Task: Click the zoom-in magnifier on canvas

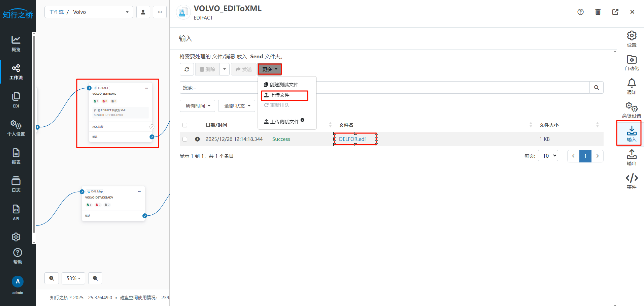Action: (x=52, y=278)
